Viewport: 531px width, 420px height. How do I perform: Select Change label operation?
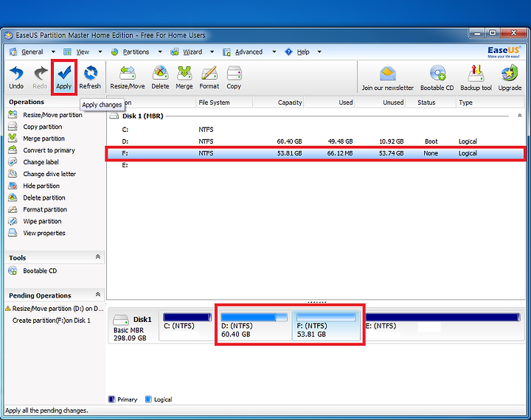tap(33, 162)
